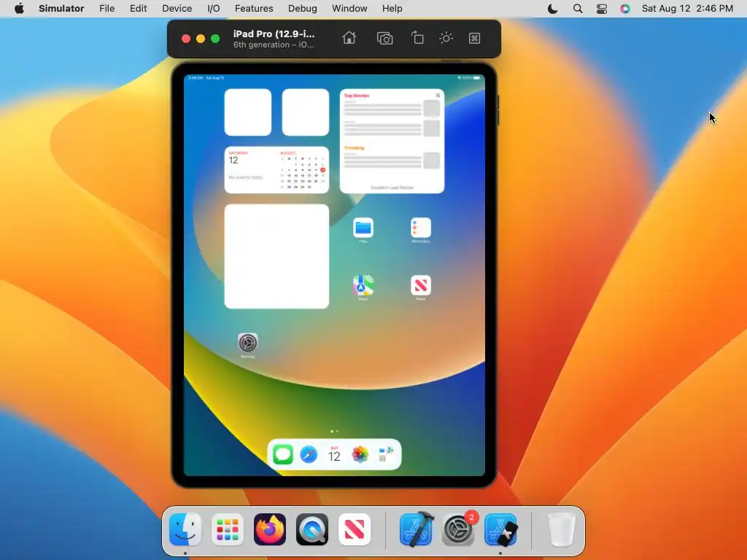This screenshot has width=747, height=560.
Task: Launch QuickTime Player from the macOS Dock
Action: point(312,529)
